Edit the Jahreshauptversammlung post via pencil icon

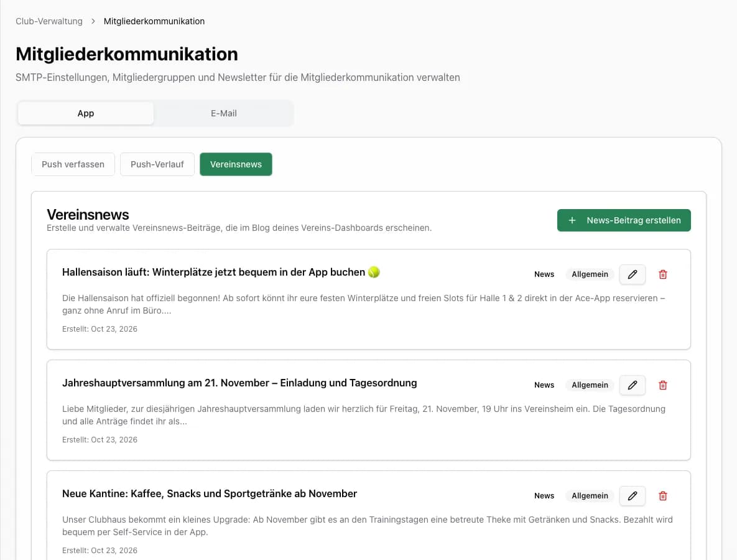click(632, 385)
